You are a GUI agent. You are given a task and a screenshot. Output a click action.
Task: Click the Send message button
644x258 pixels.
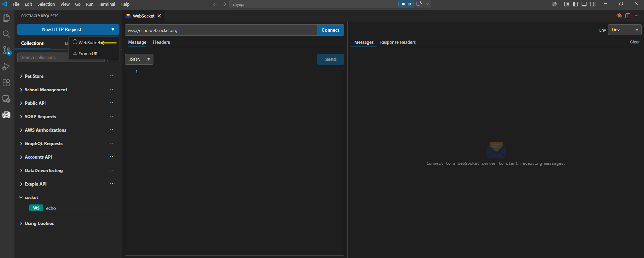click(331, 59)
